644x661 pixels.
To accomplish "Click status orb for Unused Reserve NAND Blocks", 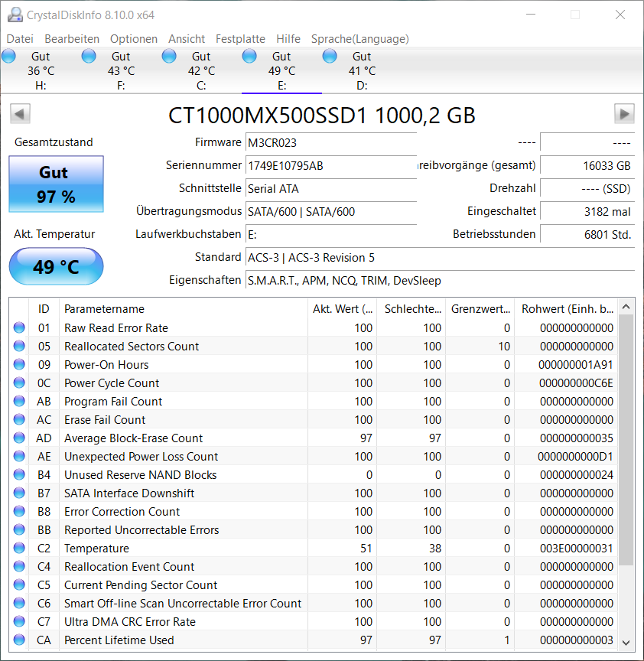I will 19,474.
